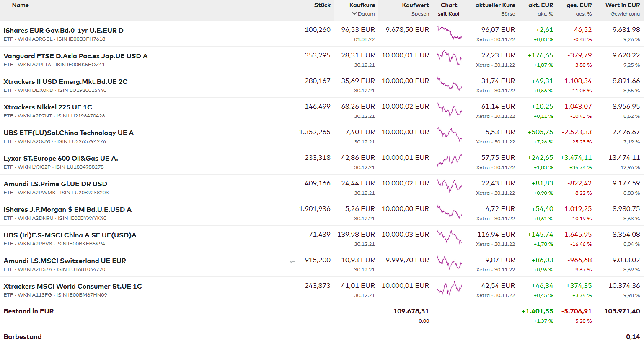Image resolution: width=644 pixels, height=344 pixels.
Task: Sort by Kaufkurs column header
Action: coord(362,5)
